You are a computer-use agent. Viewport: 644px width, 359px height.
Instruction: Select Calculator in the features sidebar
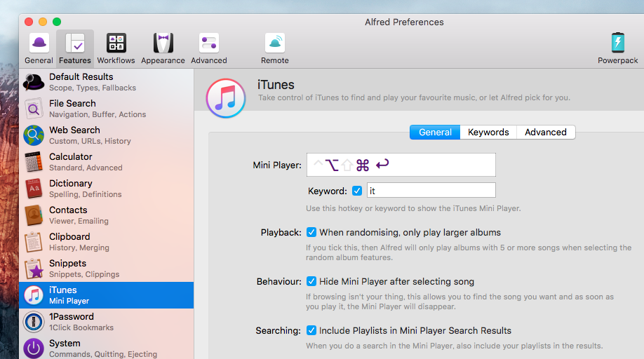click(105, 162)
